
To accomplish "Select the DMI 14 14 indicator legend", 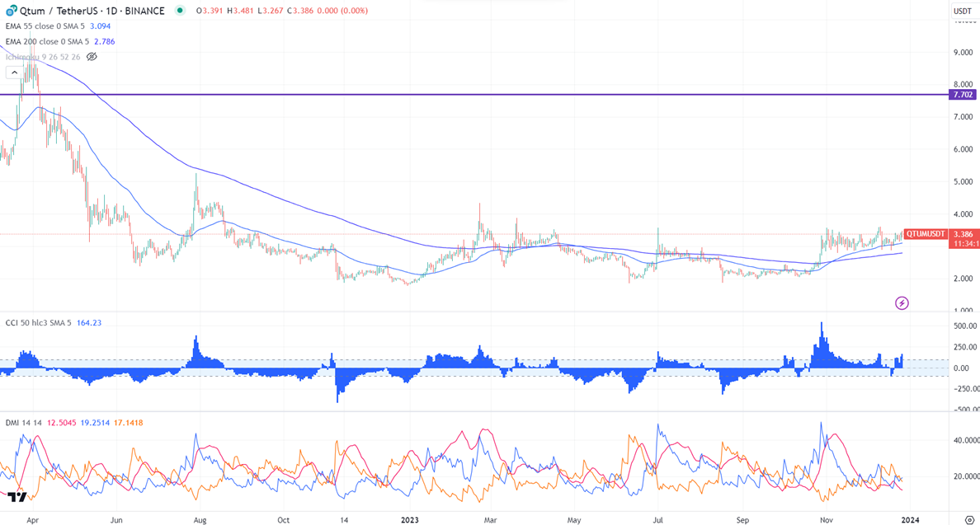I will (23, 423).
